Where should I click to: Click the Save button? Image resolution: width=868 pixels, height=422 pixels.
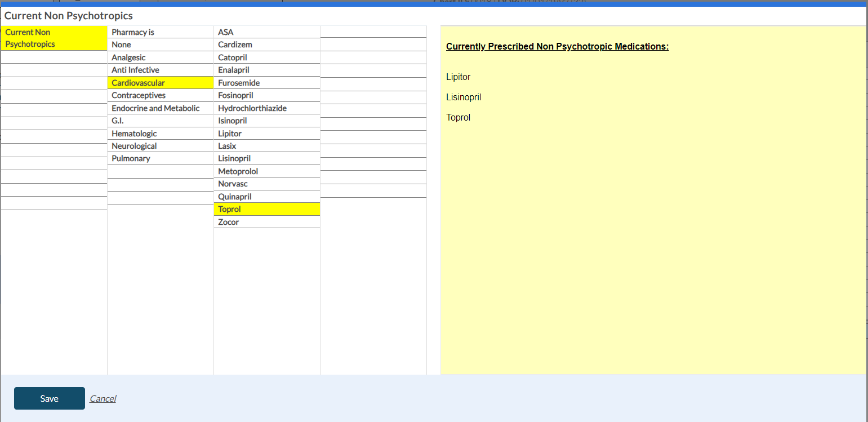pos(49,398)
